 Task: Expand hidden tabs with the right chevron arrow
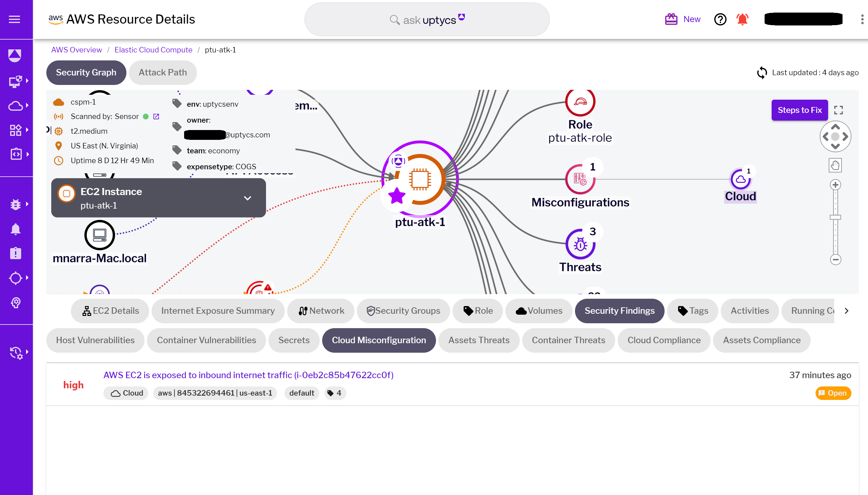coord(847,310)
